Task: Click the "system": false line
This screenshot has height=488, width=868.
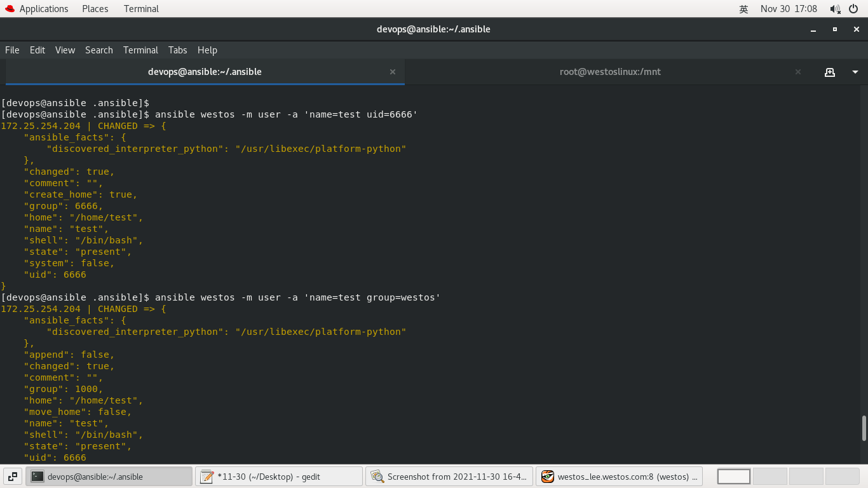Action: click(x=69, y=263)
